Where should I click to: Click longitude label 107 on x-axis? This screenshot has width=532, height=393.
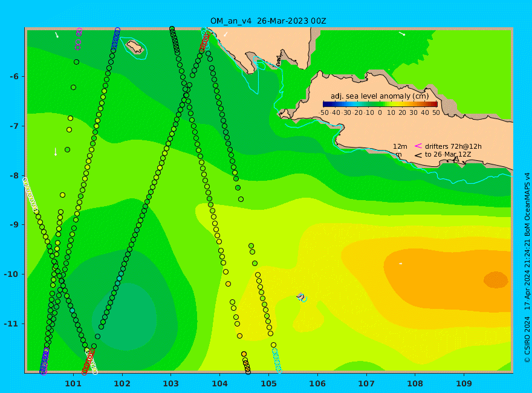pyautogui.click(x=366, y=384)
